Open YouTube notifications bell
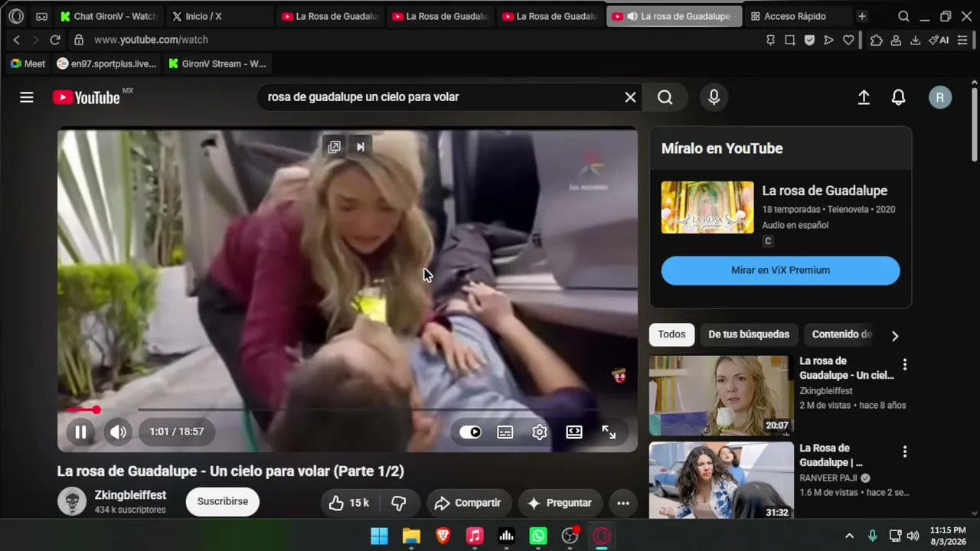Viewport: 980px width, 551px height. [899, 97]
